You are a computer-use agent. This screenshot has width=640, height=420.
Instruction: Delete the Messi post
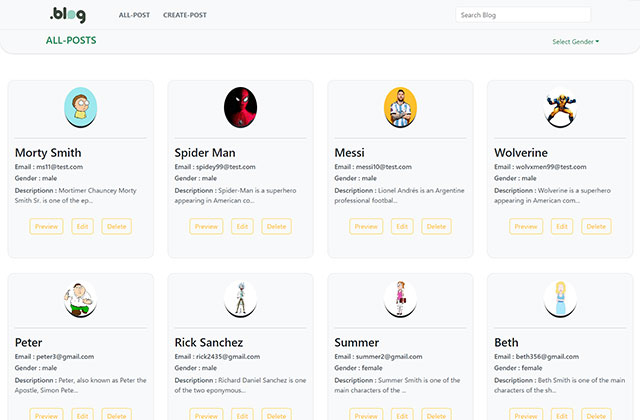pos(436,227)
